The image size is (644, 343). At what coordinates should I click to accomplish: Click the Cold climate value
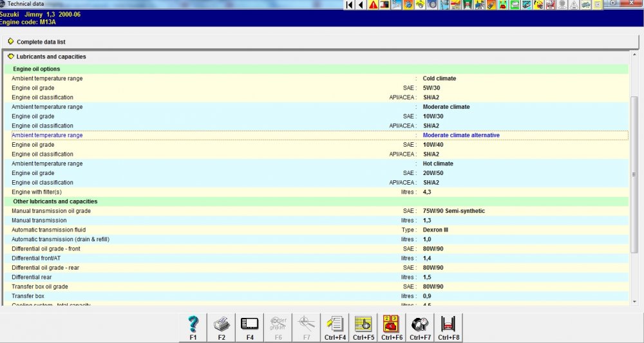439,79
